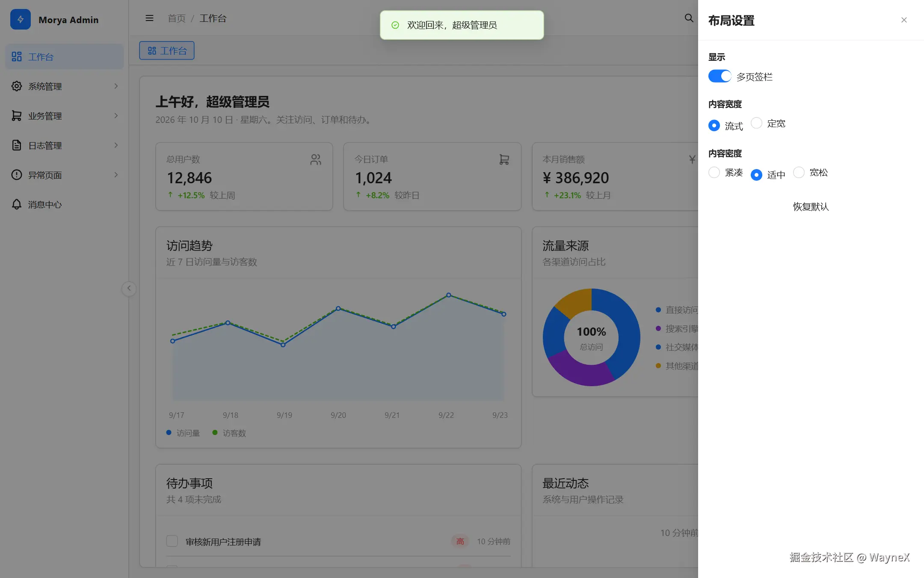Click the yen icon on 本月销售额 card
Image resolution: width=924 pixels, height=578 pixels.
(x=692, y=160)
